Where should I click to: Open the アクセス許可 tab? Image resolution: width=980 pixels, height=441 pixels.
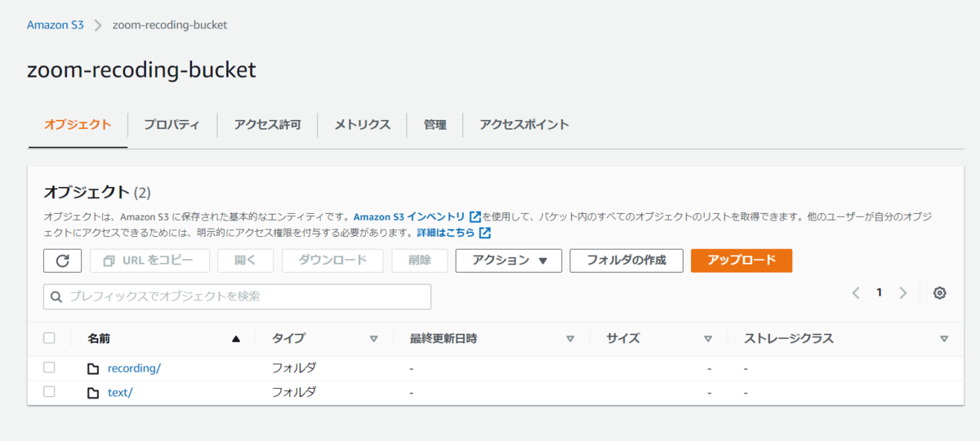[x=267, y=125]
